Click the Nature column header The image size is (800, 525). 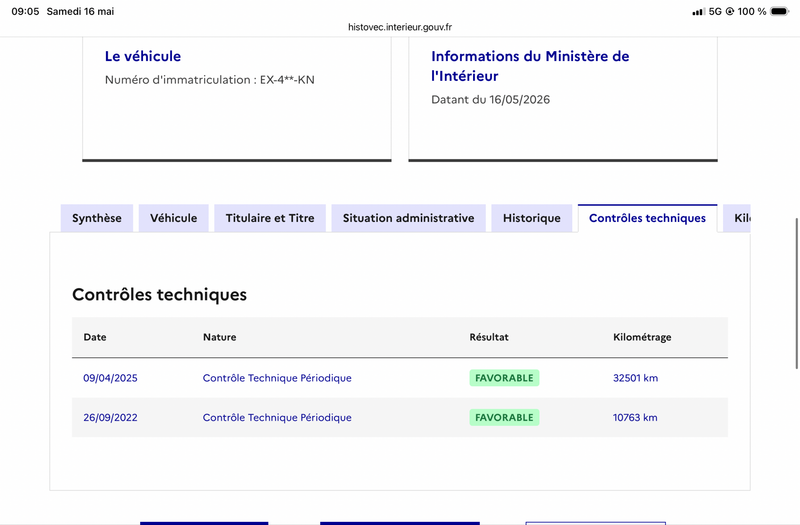point(219,337)
